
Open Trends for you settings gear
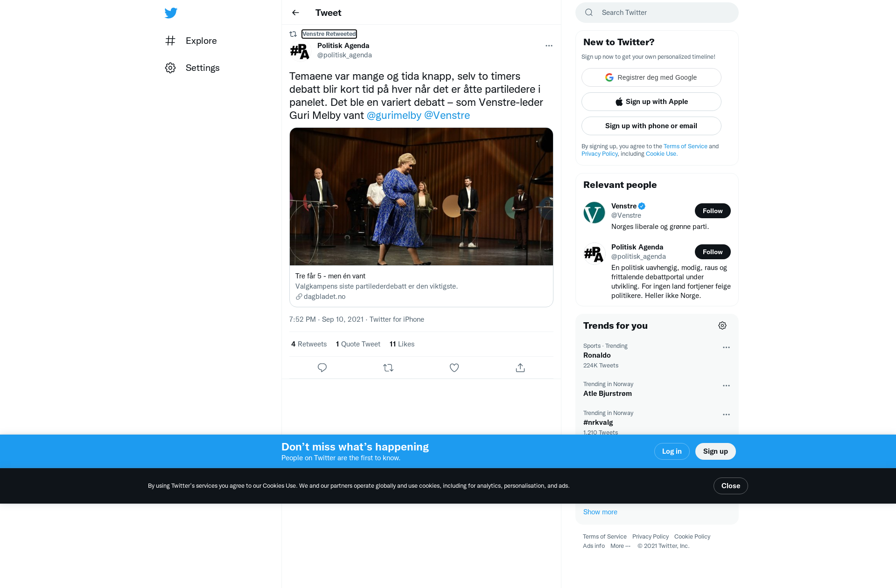722,325
